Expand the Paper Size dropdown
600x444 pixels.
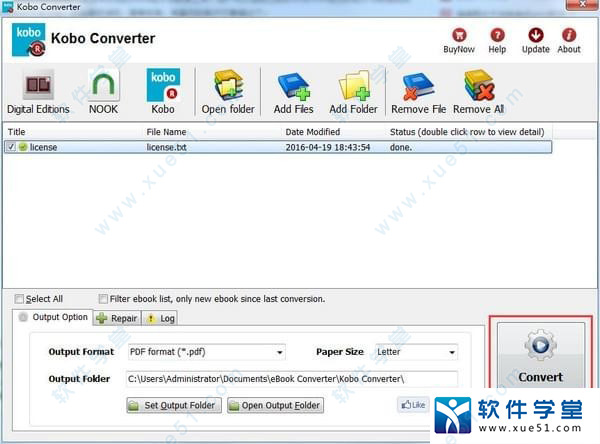[451, 352]
